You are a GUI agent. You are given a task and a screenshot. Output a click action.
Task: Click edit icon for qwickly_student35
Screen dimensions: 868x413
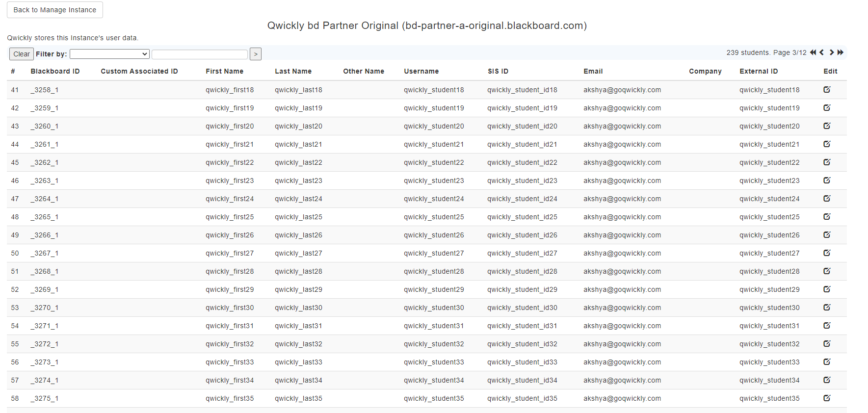click(x=826, y=398)
